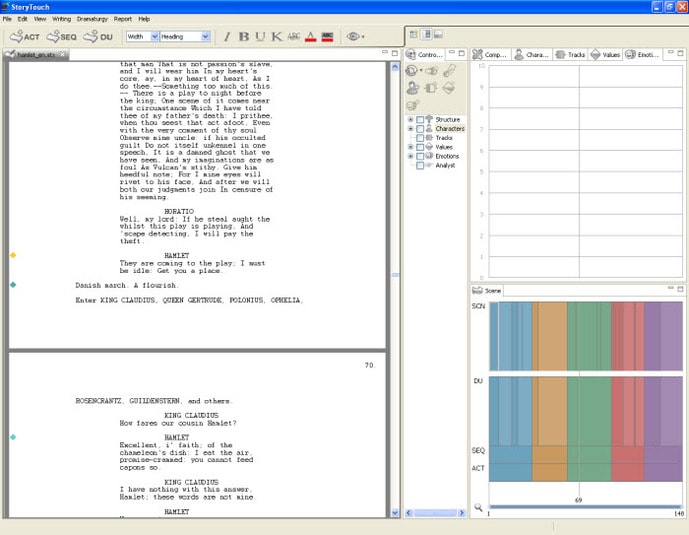Switch to the Values tab
The height and width of the screenshot is (535, 689).
point(606,54)
